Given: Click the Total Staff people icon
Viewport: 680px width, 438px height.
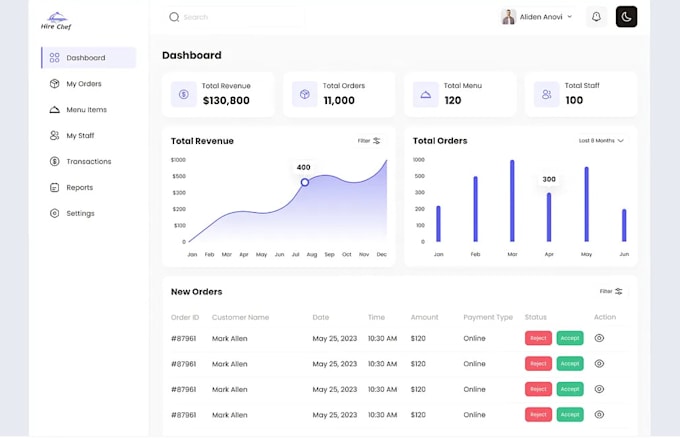Looking at the screenshot, I should [x=546, y=94].
